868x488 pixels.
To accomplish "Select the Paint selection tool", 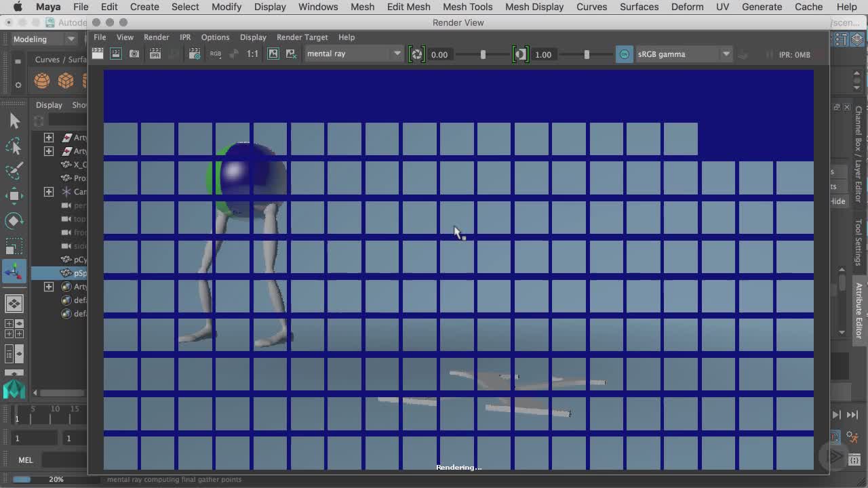I will coord(14,170).
